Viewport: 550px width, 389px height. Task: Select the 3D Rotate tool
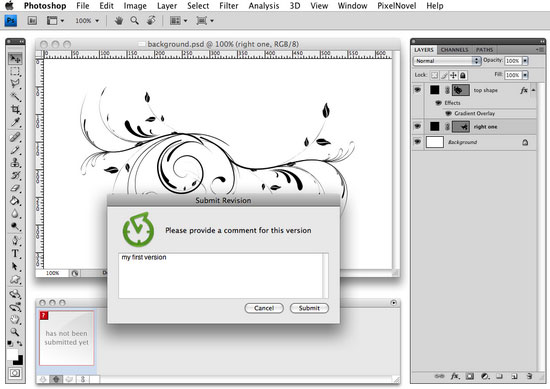(15, 294)
